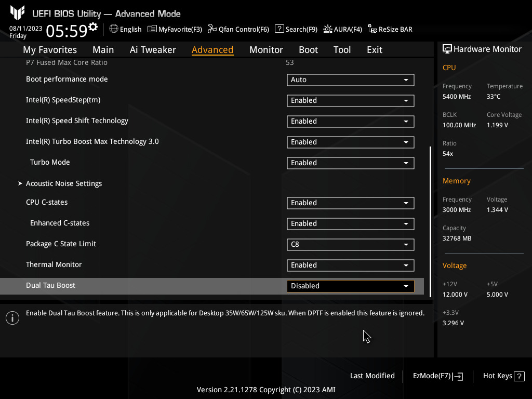The width and height of the screenshot is (532, 399).
Task: Click the settings list vertical scrollbar
Action: [x=430, y=221]
